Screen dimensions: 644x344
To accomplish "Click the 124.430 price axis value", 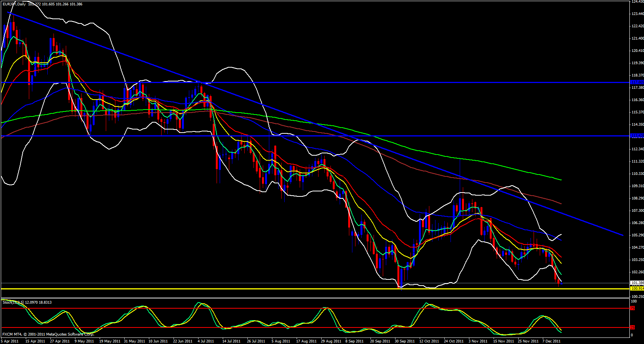I will (637, 2).
